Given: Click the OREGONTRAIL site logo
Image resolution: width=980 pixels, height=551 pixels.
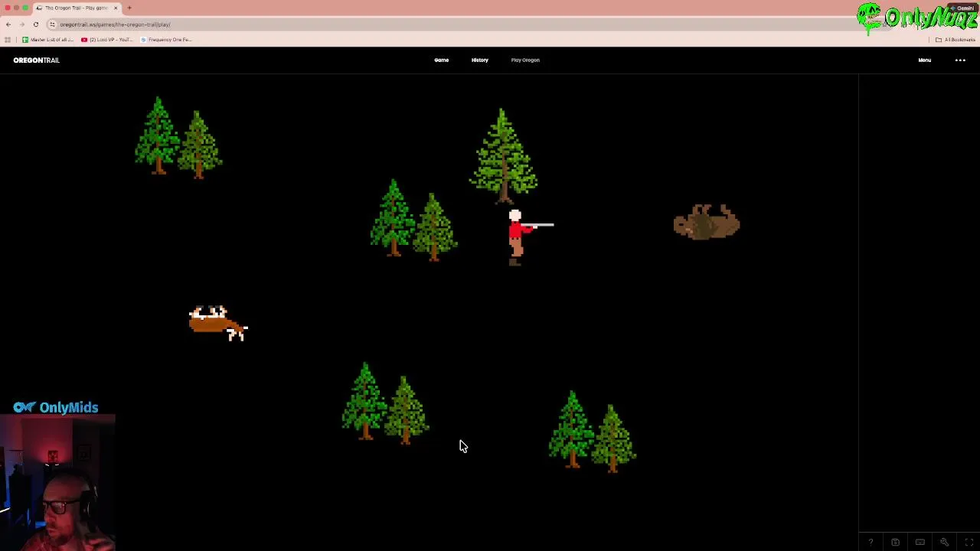Looking at the screenshot, I should (x=36, y=60).
